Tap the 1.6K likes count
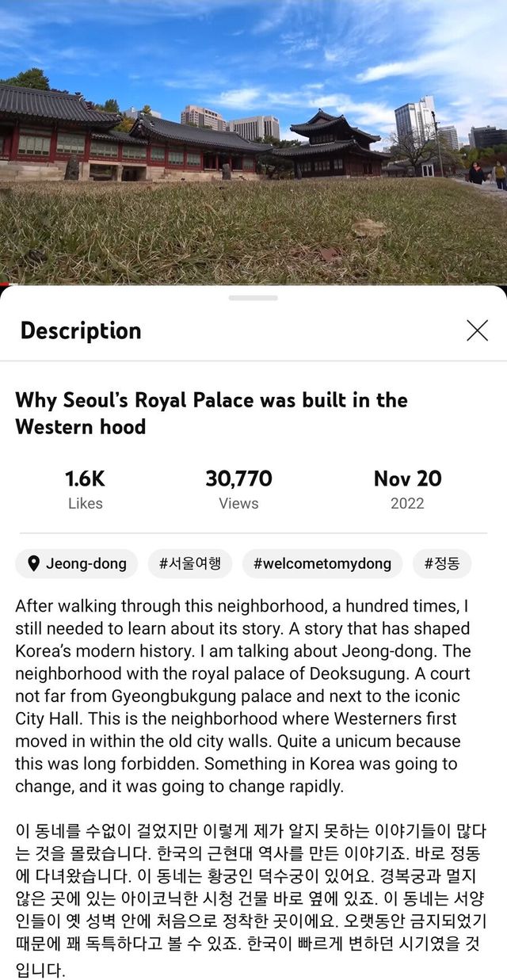 [85, 479]
